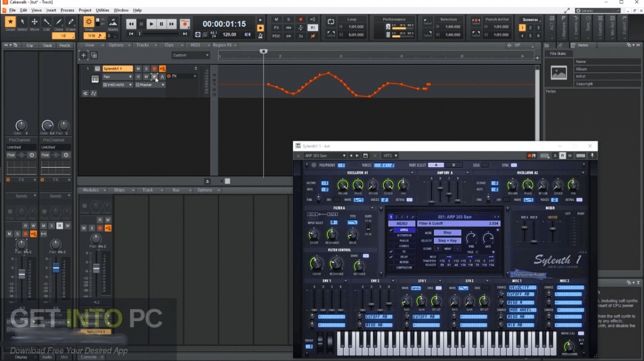
Task: Open synth keyboard icon on track
Action: pos(95,79)
